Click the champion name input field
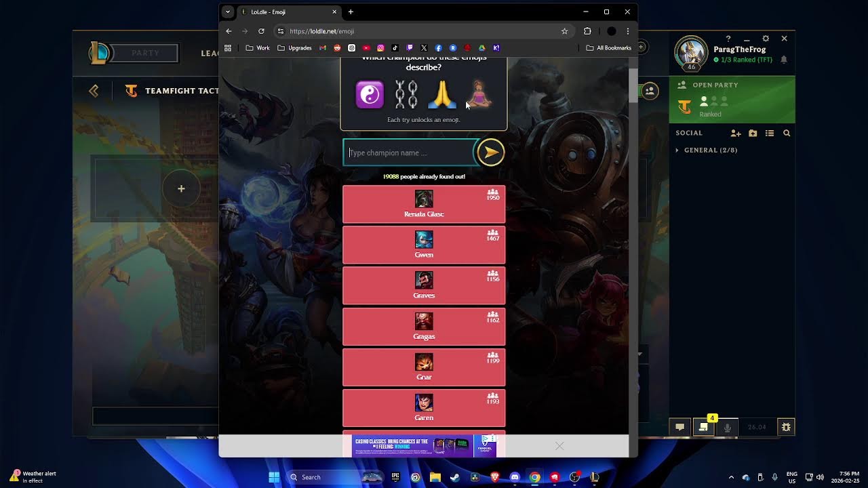Viewport: 868px width, 488px height. [410, 152]
